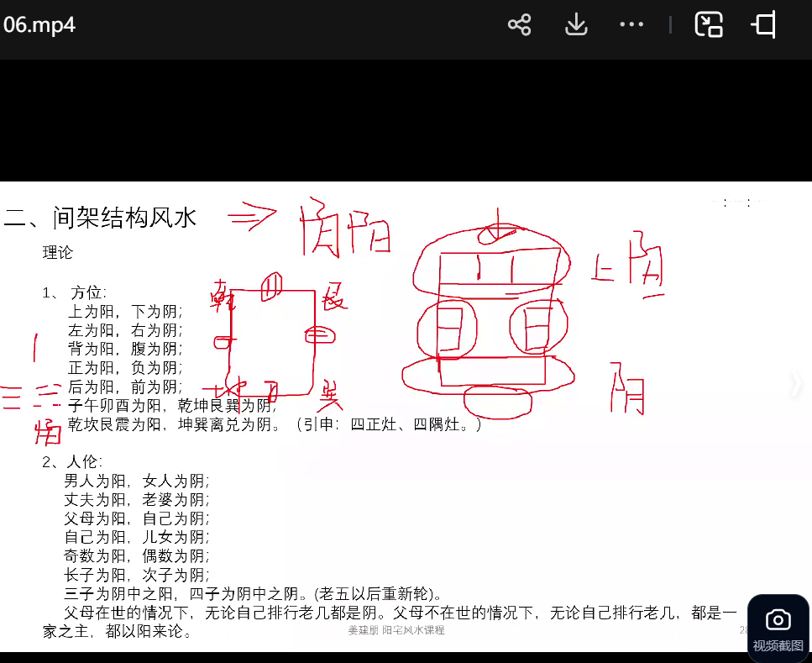The height and width of the screenshot is (663, 812).
Task: Click the section label 2、人伦
Action: 72,461
